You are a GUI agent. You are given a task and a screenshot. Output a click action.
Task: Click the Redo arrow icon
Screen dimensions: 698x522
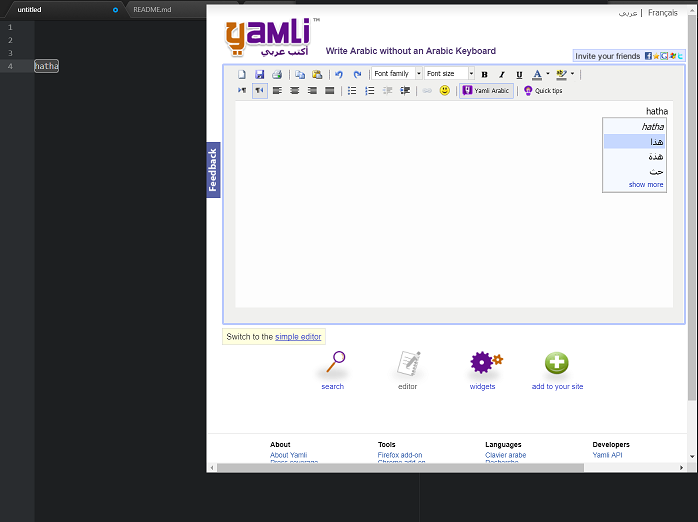[357, 74]
